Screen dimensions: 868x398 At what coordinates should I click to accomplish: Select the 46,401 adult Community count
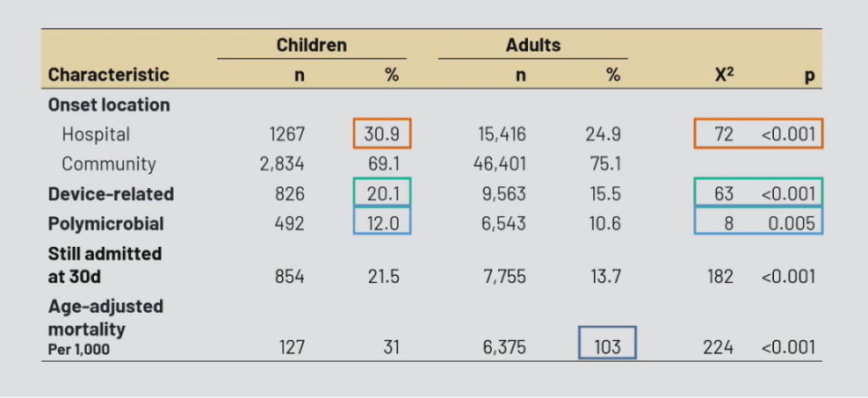[502, 164]
